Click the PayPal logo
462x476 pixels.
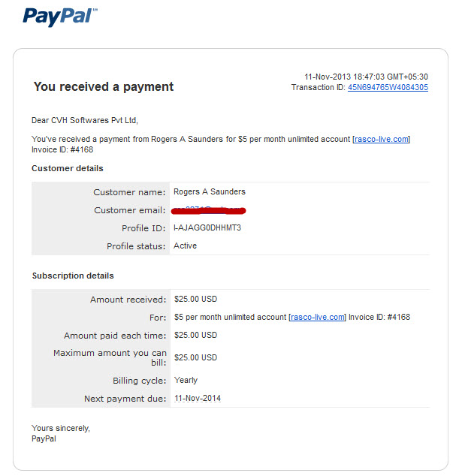pos(60,17)
